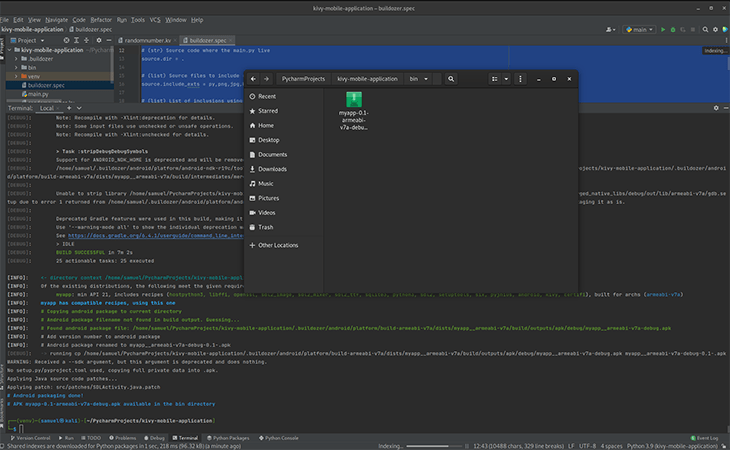The image size is (730, 450).
Task: Open Terminal panel settings gear
Action: click(716, 108)
